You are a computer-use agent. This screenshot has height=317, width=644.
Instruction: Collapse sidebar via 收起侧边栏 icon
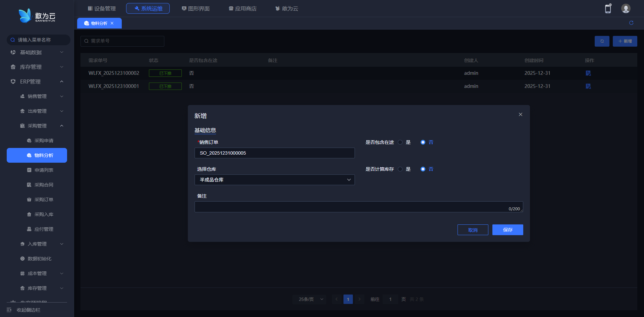[9, 310]
